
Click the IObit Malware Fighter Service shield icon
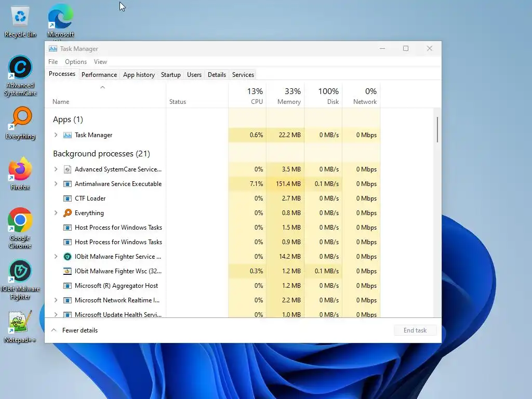[68, 257]
